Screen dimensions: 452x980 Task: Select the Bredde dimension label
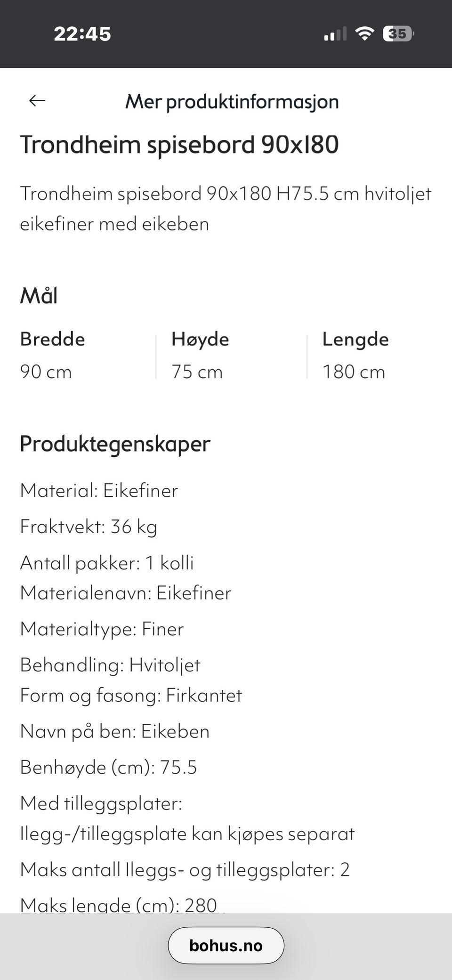point(52,339)
